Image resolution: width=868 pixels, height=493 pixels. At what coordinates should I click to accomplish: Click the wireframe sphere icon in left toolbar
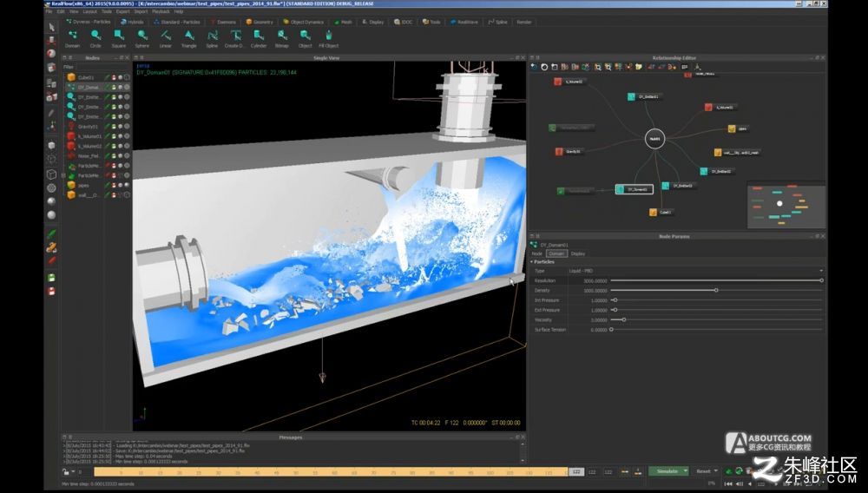51,188
